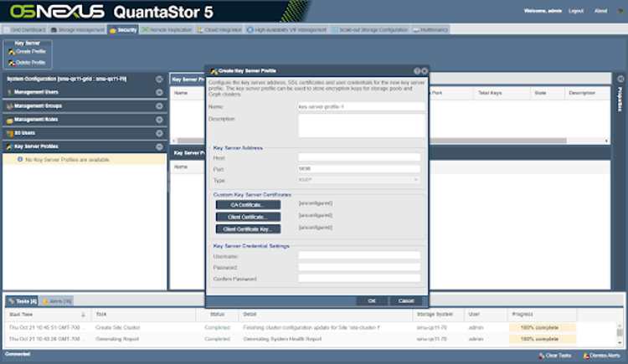Click the Password input field
Viewport: 628px width, 364px height.
coord(359,267)
